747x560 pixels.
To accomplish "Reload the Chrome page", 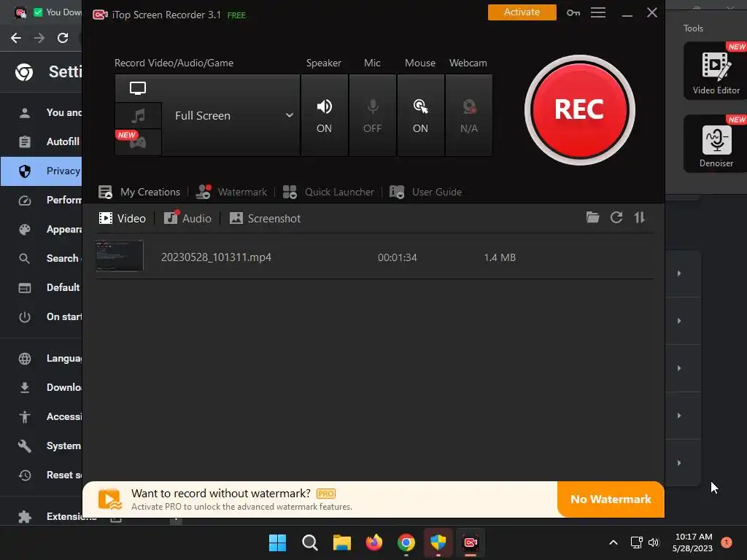I will [63, 38].
